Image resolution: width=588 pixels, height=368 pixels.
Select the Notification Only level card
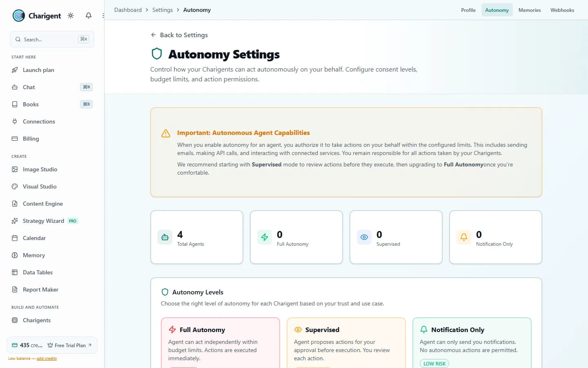(472, 343)
